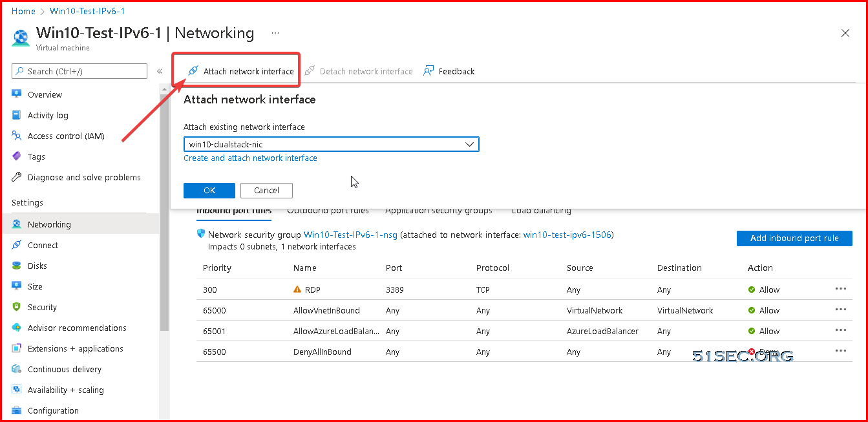This screenshot has height=422, width=868.
Task: Open the row menu for the RDP rule
Action: coord(841,289)
